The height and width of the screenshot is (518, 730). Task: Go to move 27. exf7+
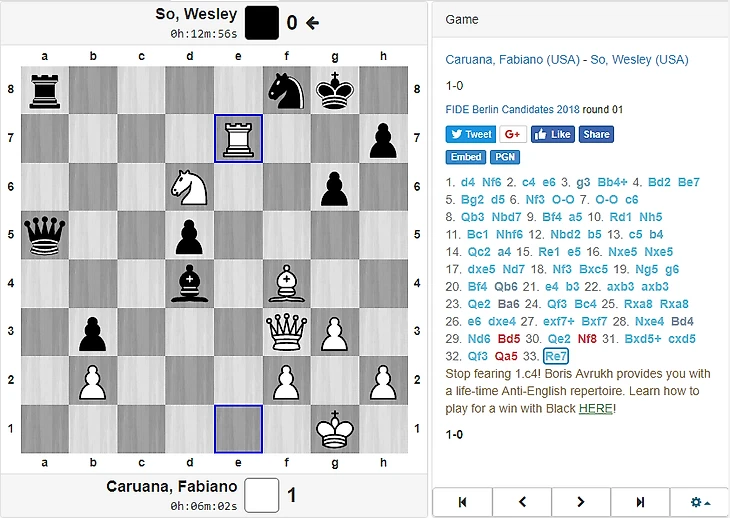[558, 322]
